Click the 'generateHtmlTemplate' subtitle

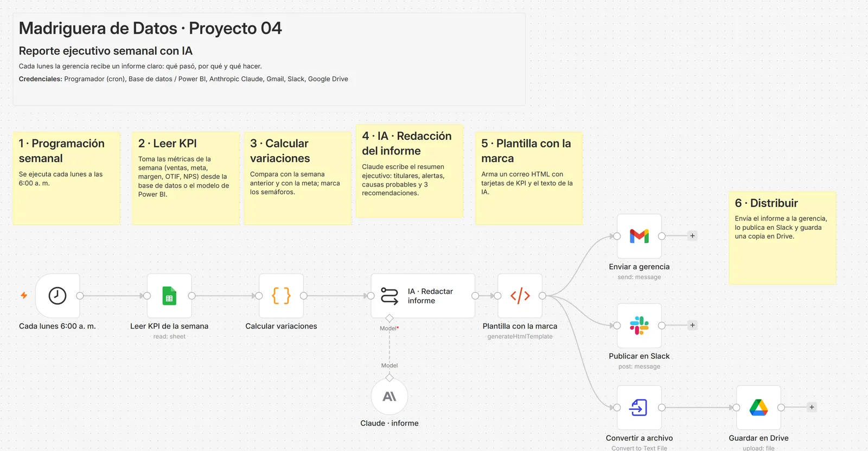[x=520, y=337]
